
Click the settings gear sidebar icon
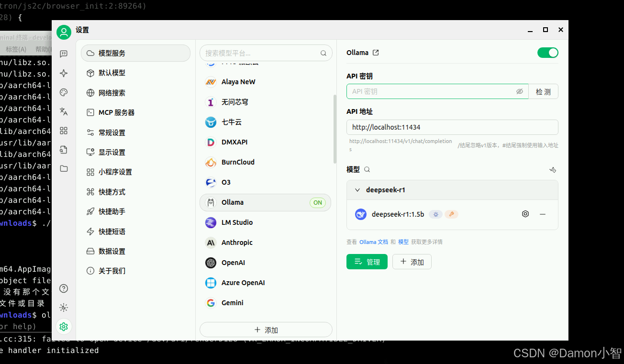[64, 327]
